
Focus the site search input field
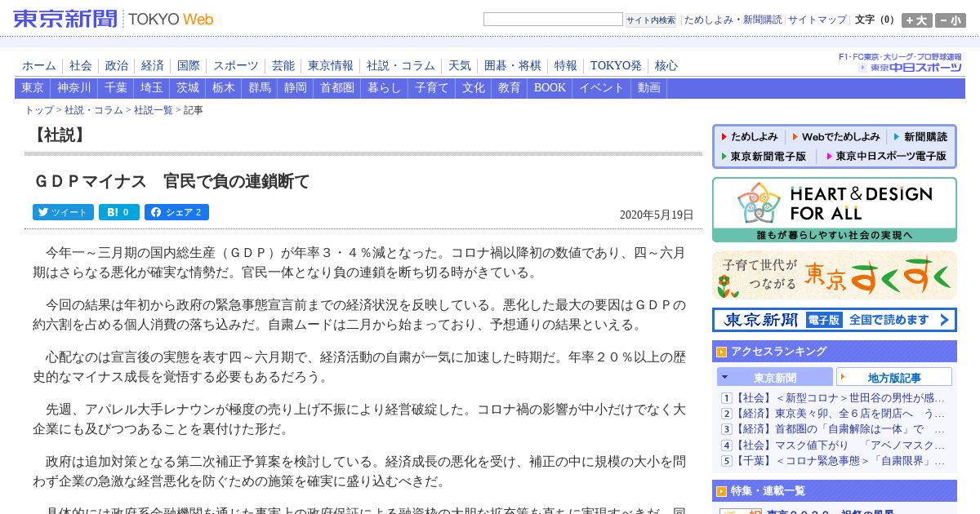click(x=553, y=20)
